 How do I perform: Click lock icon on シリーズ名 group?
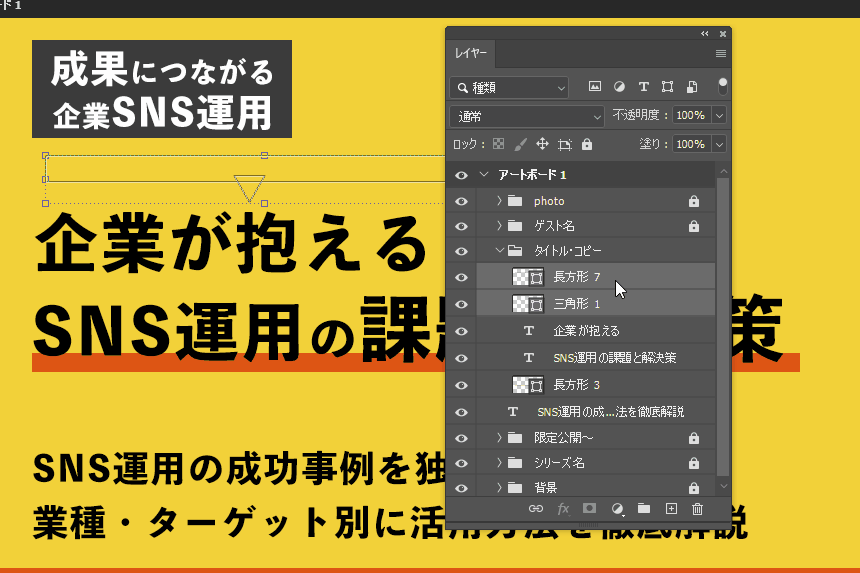[x=694, y=463]
